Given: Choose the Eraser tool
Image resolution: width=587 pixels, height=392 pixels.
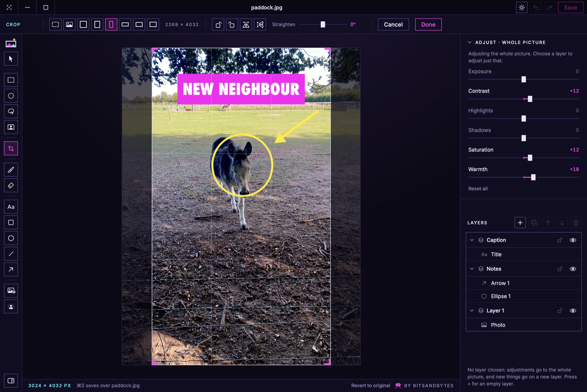Looking at the screenshot, I should (x=11, y=185).
